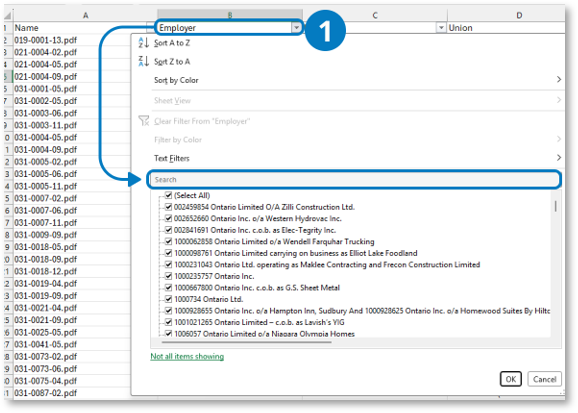Select Sheet View menu entry
Screen dimensions: 578x413
tap(172, 100)
